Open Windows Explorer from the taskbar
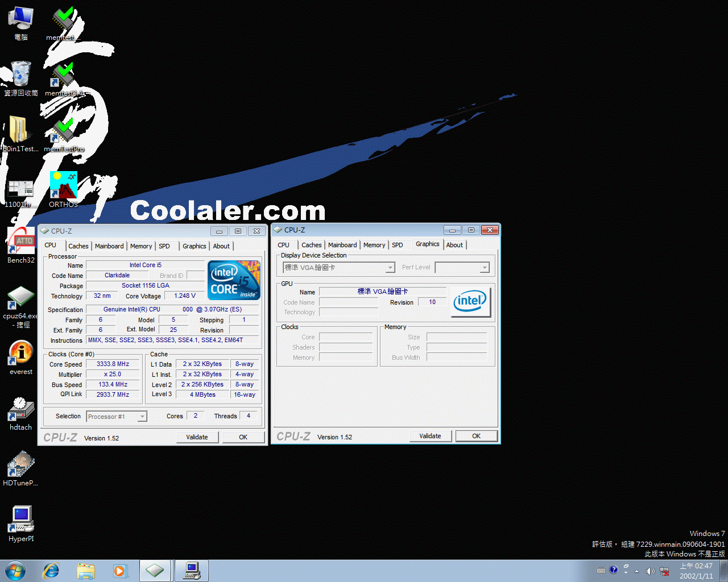This screenshot has width=728, height=582. click(x=86, y=571)
